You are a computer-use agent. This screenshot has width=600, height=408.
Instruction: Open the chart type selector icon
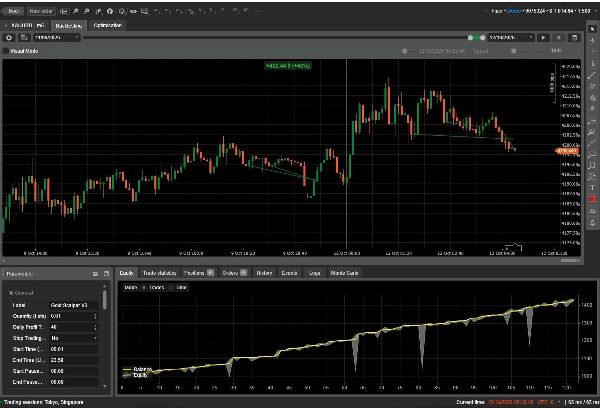64,11
